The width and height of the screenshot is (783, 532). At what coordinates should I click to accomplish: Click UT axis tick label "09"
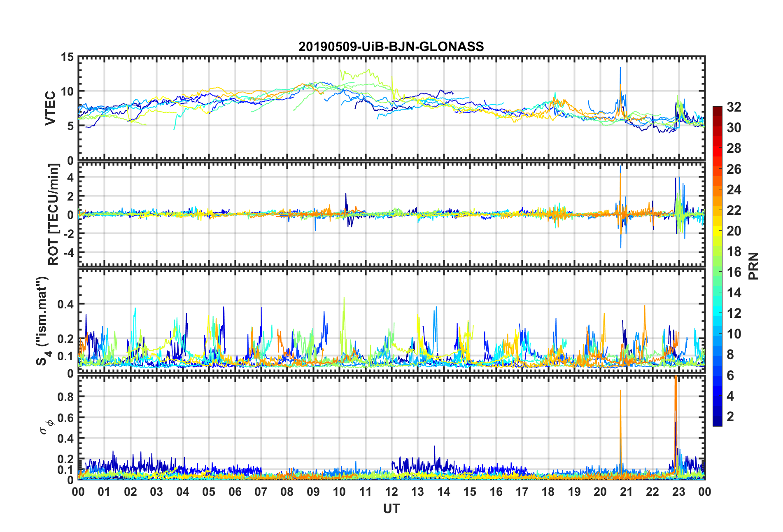(313, 492)
